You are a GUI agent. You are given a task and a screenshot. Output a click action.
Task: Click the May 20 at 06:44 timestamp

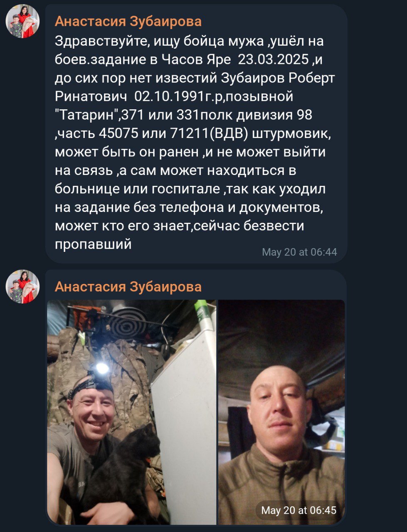click(x=299, y=252)
